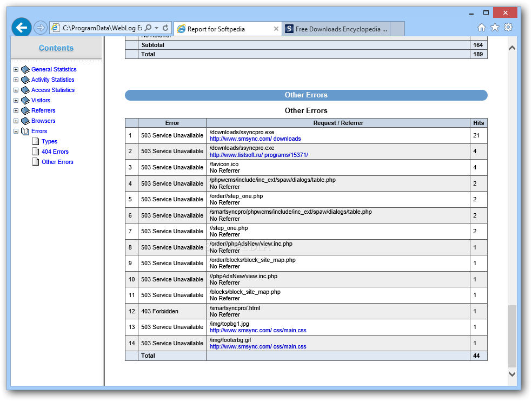Click the Request / Referrer column header
This screenshot has height=401, width=532.
[x=338, y=123]
